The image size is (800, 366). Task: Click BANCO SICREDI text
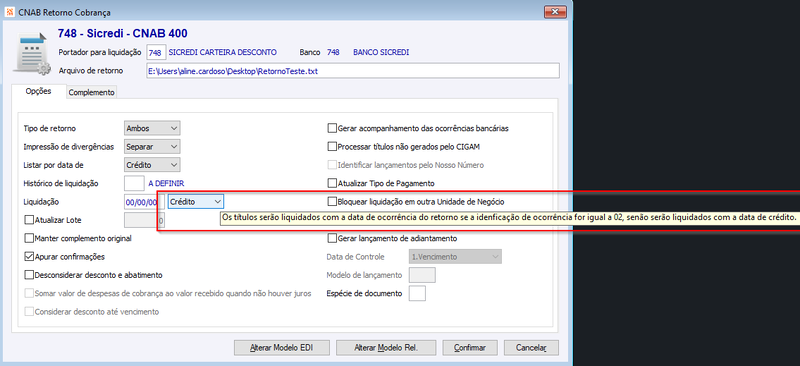(381, 52)
